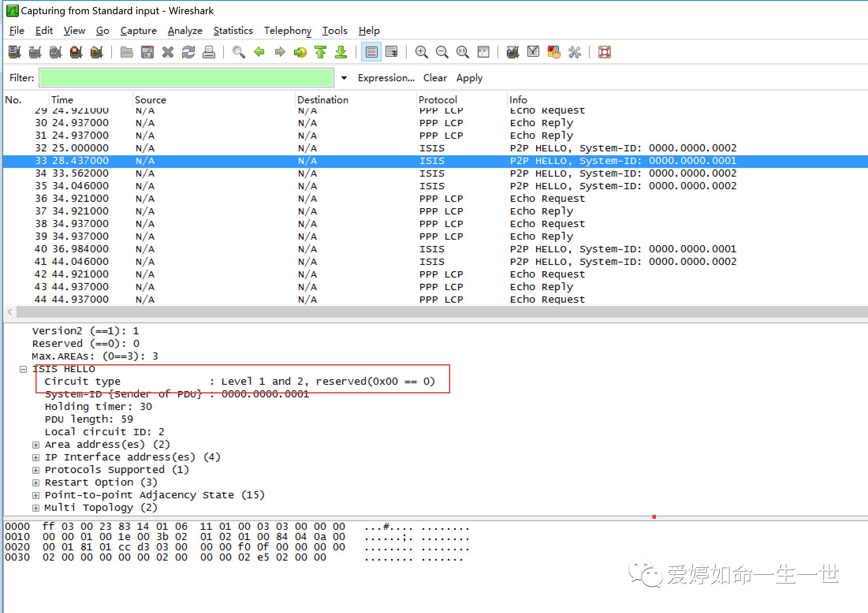Click the Expression... button
The image size is (868, 613).
pyautogui.click(x=386, y=78)
